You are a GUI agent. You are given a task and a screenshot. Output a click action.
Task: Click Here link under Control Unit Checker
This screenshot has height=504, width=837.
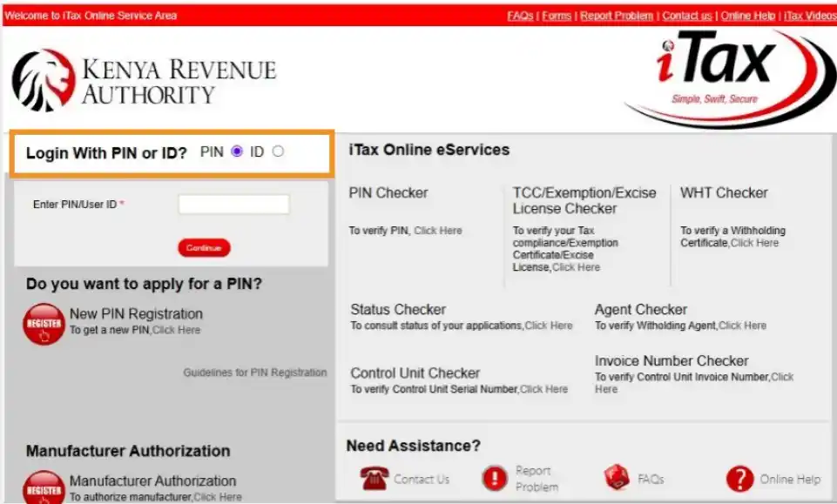pyautogui.click(x=544, y=389)
